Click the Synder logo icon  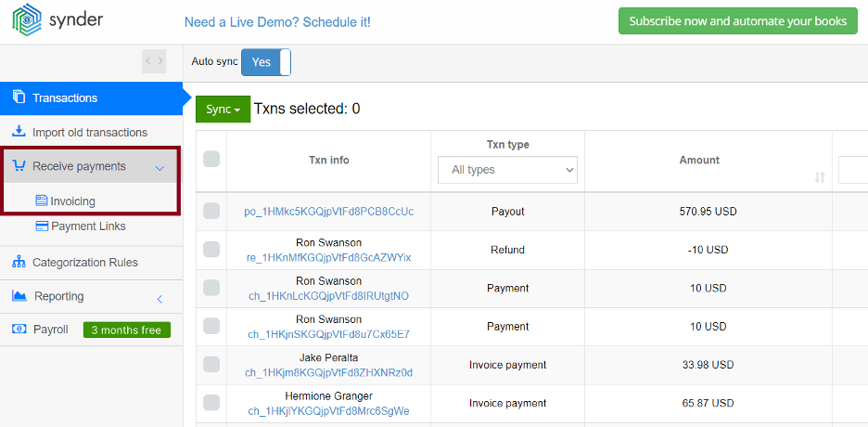[25, 20]
